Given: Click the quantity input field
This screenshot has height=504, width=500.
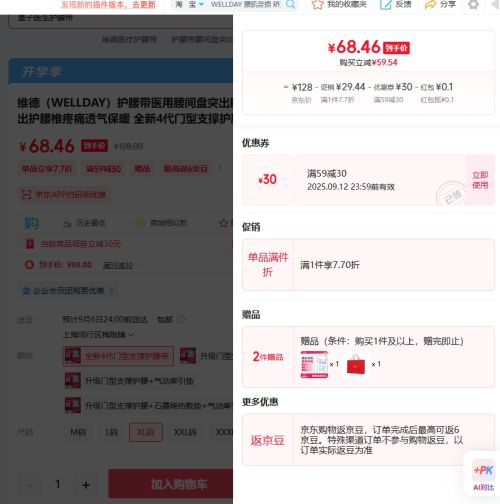Looking at the screenshot, I should point(58,484).
